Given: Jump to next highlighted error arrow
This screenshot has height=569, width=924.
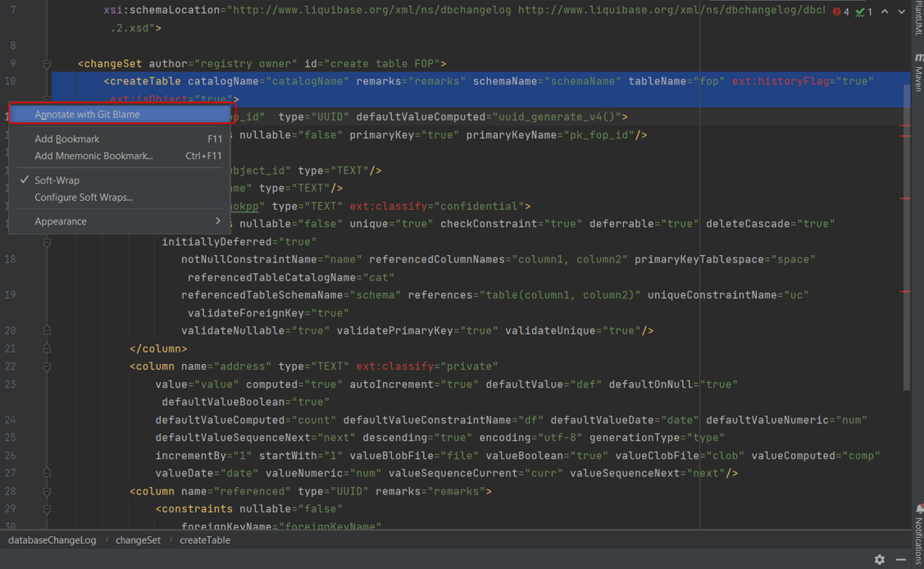Looking at the screenshot, I should pos(902,11).
